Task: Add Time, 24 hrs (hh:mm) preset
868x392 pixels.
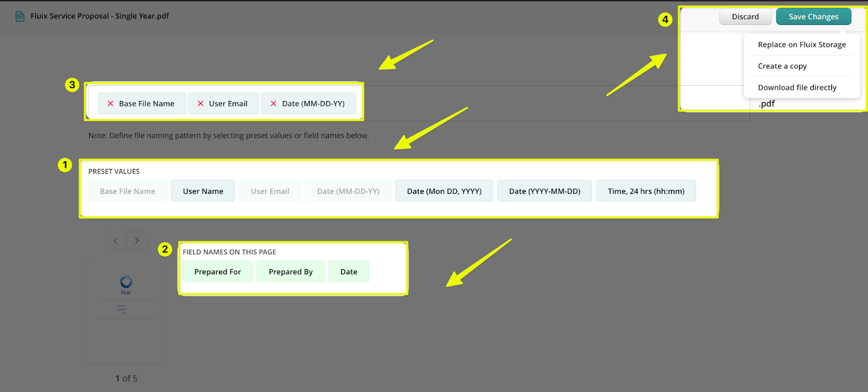Action: (x=646, y=191)
